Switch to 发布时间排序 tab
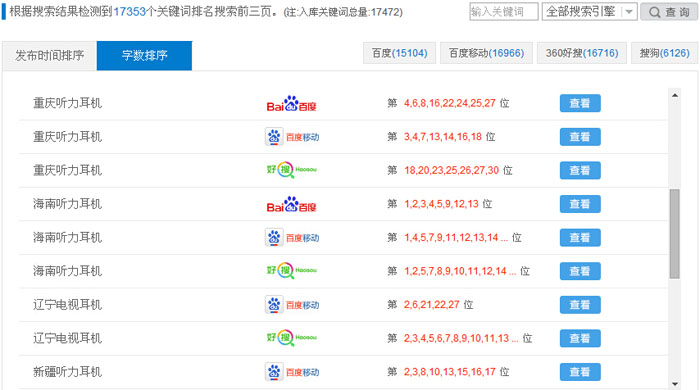 tap(50, 56)
